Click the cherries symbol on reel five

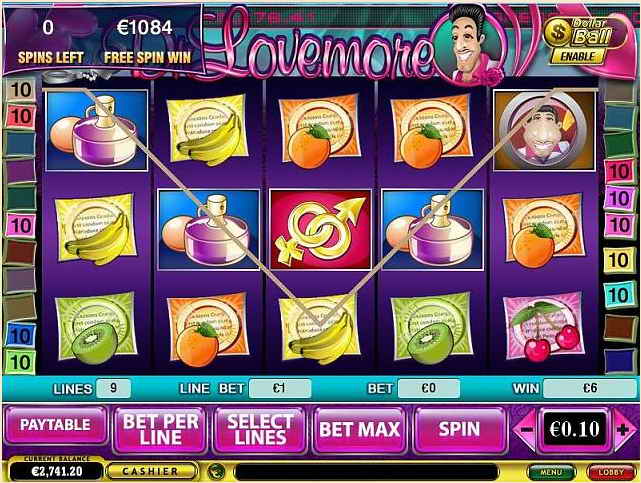point(543,327)
